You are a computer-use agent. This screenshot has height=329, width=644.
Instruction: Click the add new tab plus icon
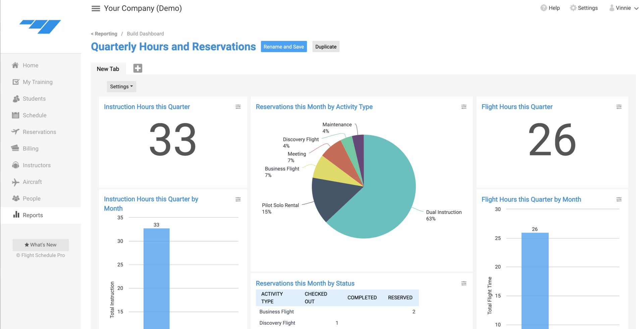click(138, 68)
